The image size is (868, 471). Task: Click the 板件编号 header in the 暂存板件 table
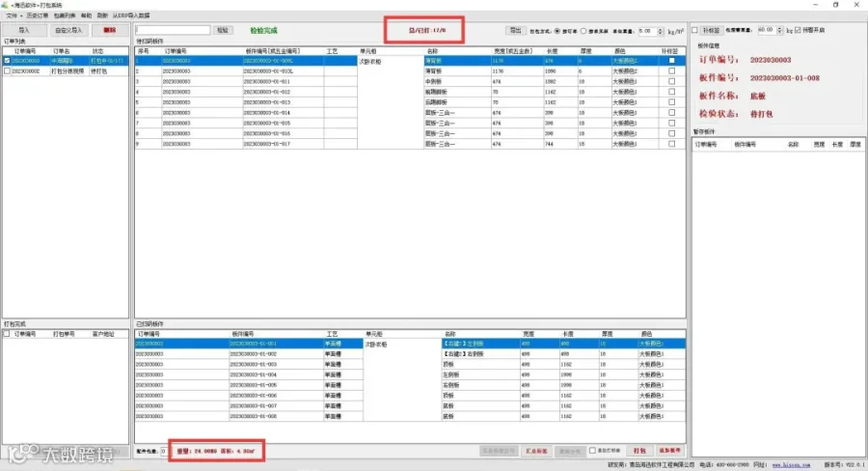(745, 144)
